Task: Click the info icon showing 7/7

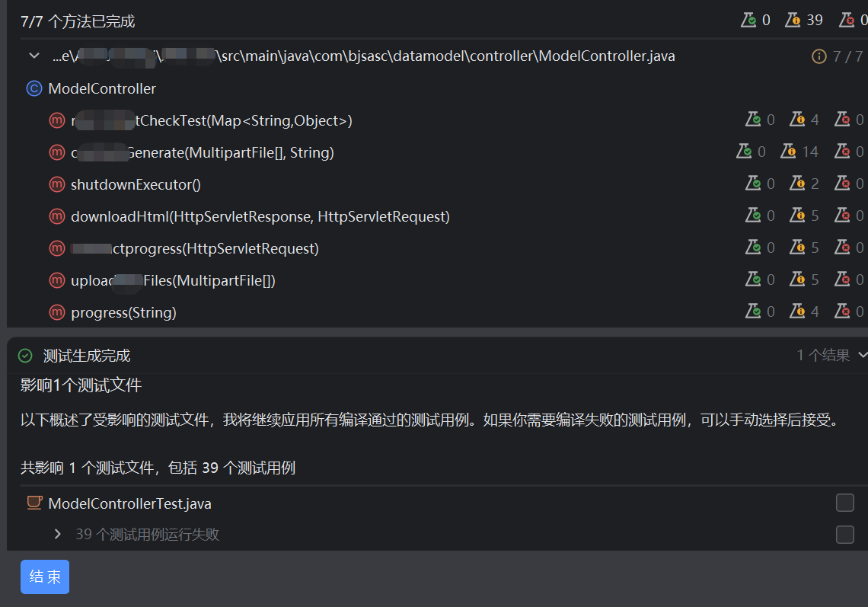Action: point(819,56)
